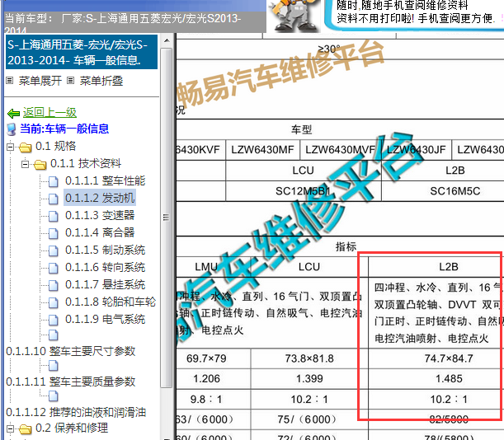Click document icon beside 0.1.1.7 悬挂系统
This screenshot has height=440, width=504.
(x=54, y=286)
